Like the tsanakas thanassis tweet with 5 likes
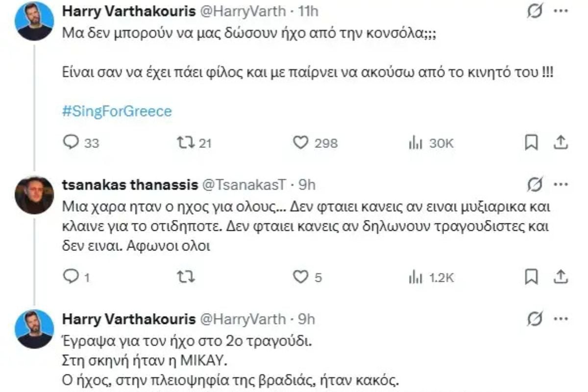The height and width of the screenshot is (392, 588). [300, 277]
